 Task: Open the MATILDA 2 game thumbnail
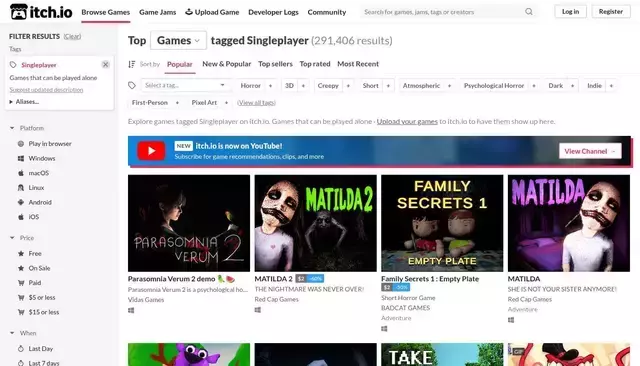coord(316,223)
